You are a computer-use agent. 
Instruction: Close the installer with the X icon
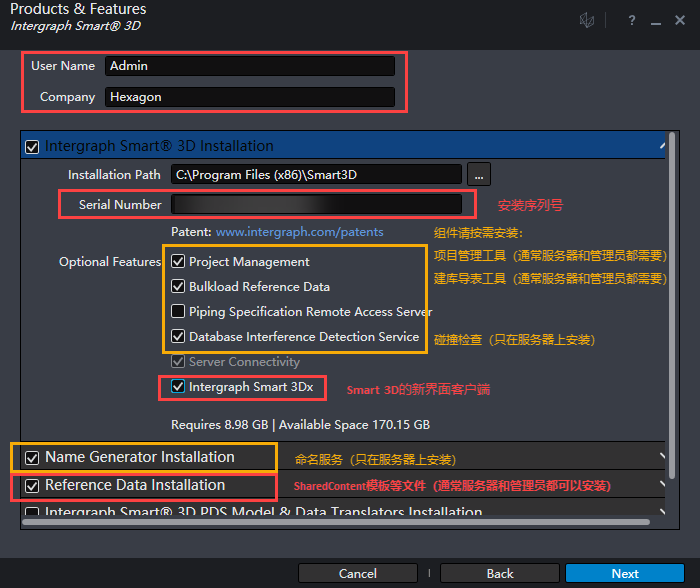(680, 20)
